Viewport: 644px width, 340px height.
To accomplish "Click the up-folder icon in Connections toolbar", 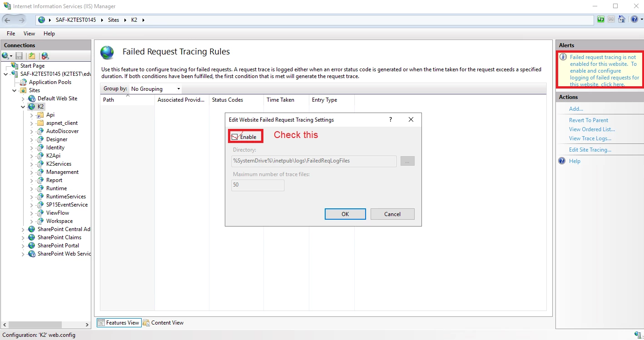I will click(32, 56).
